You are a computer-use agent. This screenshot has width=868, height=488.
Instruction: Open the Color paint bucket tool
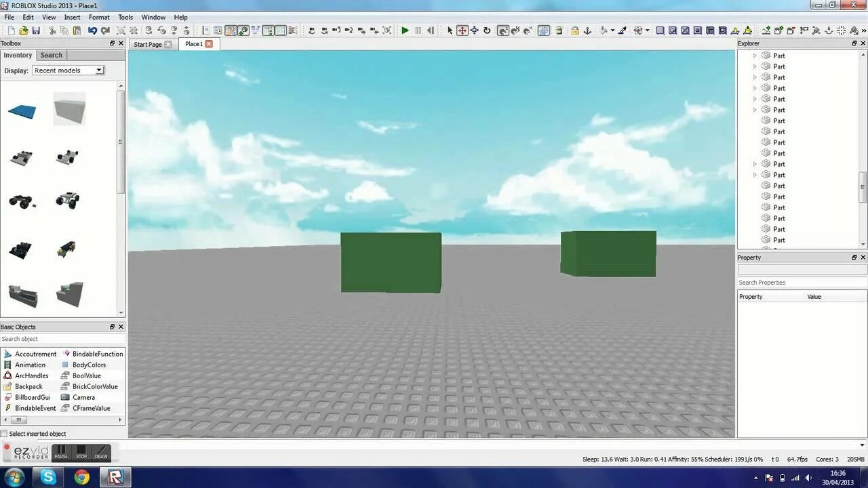coord(604,30)
